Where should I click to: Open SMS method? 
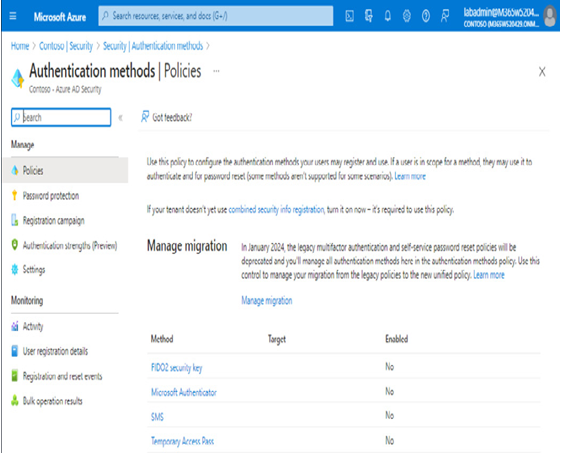coord(157,417)
